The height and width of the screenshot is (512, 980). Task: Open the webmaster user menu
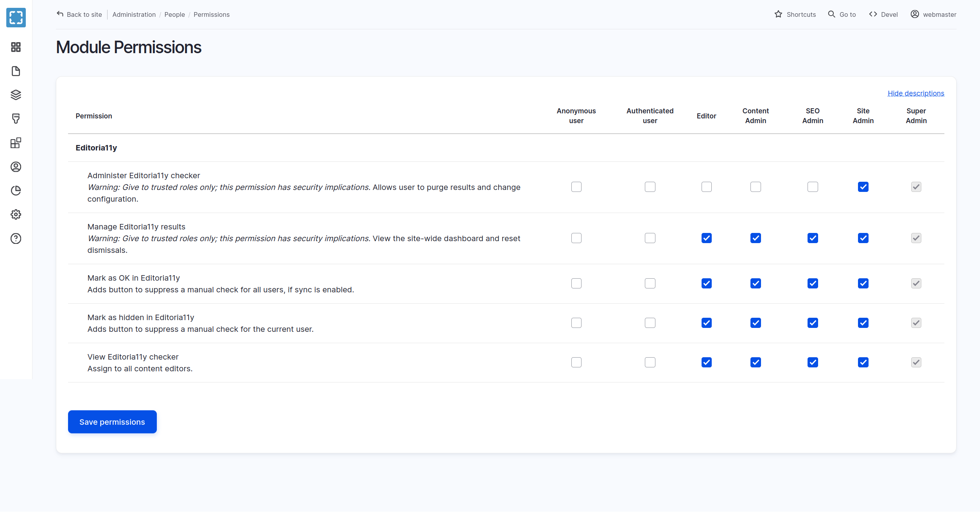pyautogui.click(x=933, y=14)
